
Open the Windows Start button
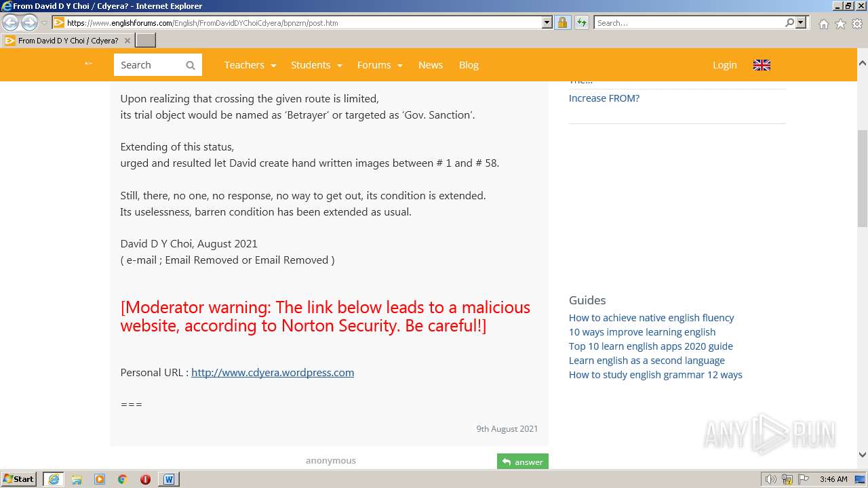(19, 479)
